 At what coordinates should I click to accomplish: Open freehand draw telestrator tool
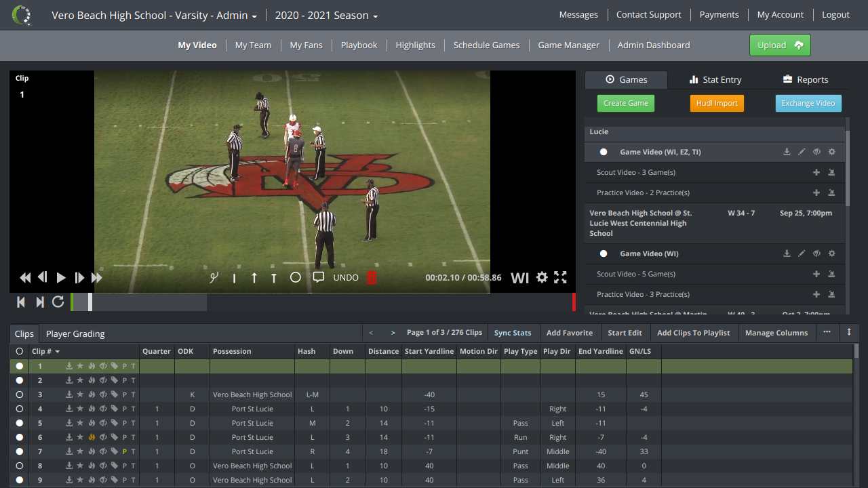[214, 277]
